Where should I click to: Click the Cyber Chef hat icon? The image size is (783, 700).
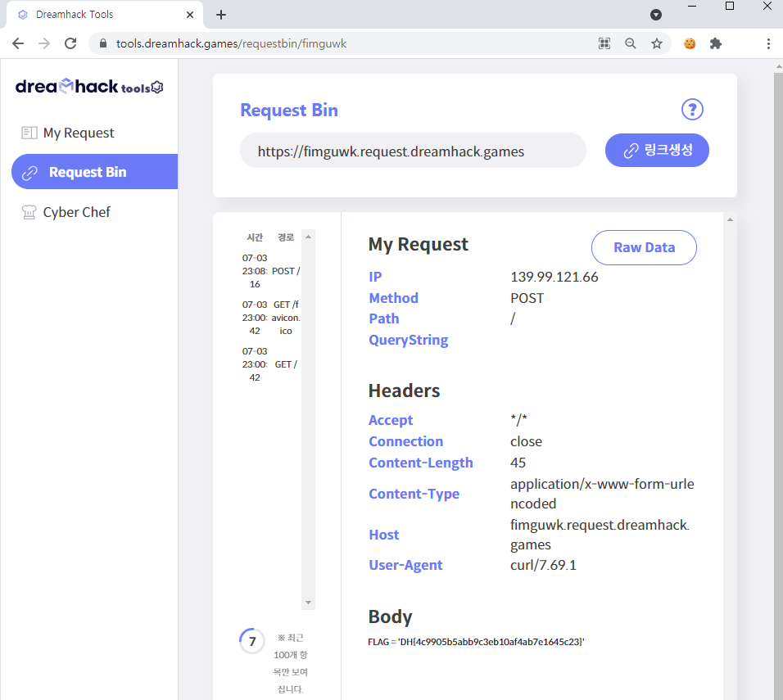[x=29, y=212]
